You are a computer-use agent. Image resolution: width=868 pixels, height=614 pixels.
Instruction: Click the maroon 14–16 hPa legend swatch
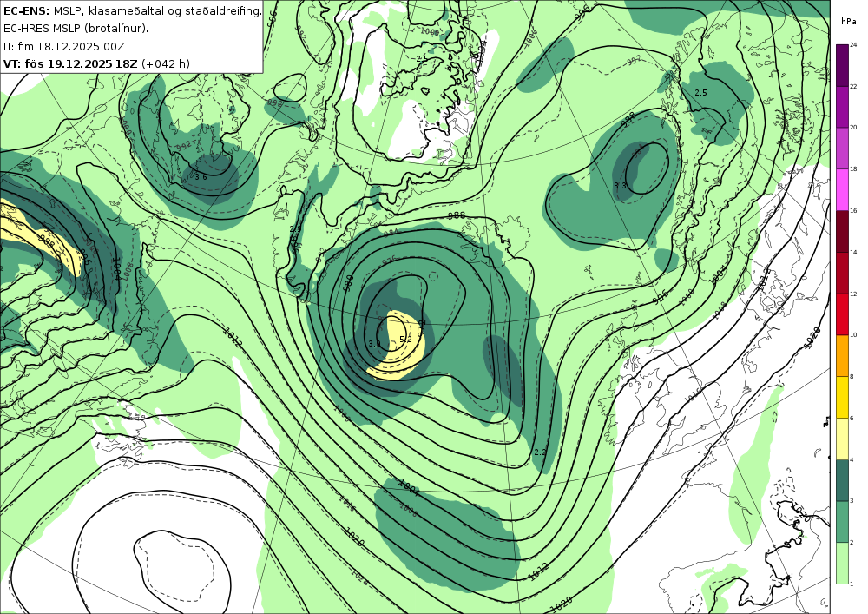pyautogui.click(x=842, y=231)
